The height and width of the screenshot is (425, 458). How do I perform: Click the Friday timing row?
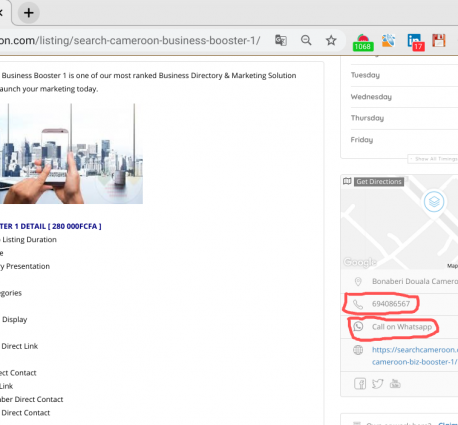tap(404, 140)
